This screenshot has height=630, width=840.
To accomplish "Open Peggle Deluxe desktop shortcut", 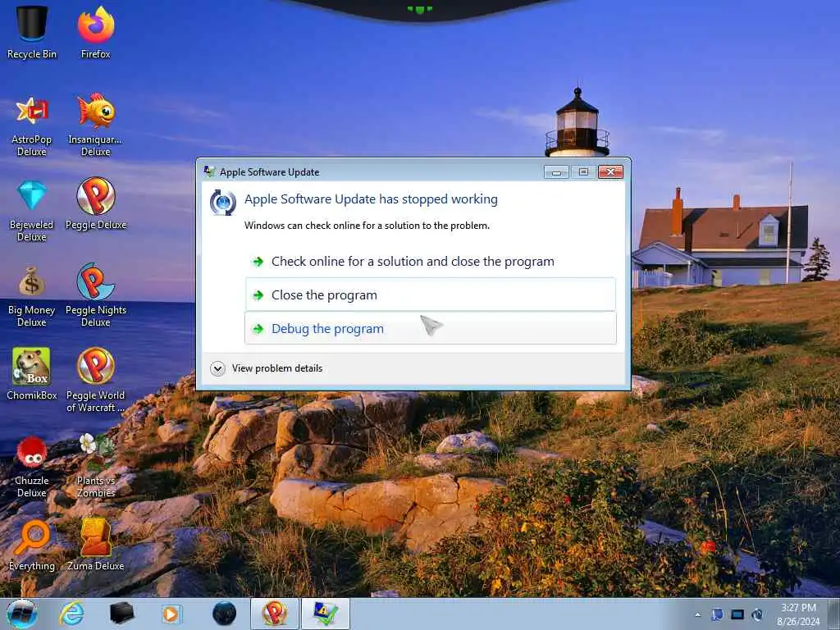I will 96,203.
